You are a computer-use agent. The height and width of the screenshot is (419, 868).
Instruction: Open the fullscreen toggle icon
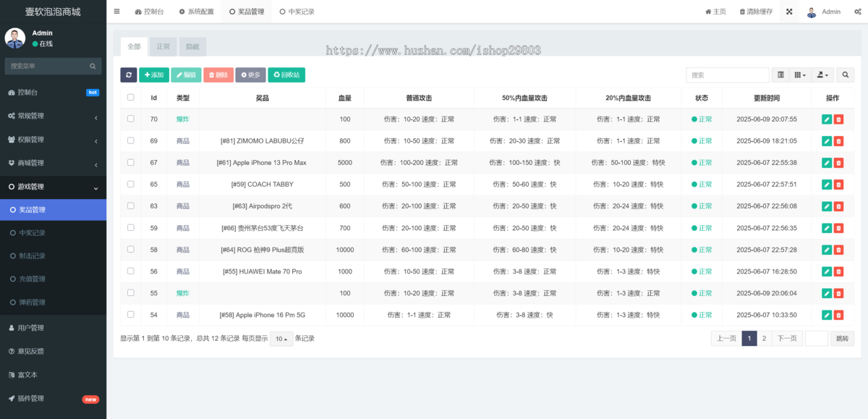point(789,12)
